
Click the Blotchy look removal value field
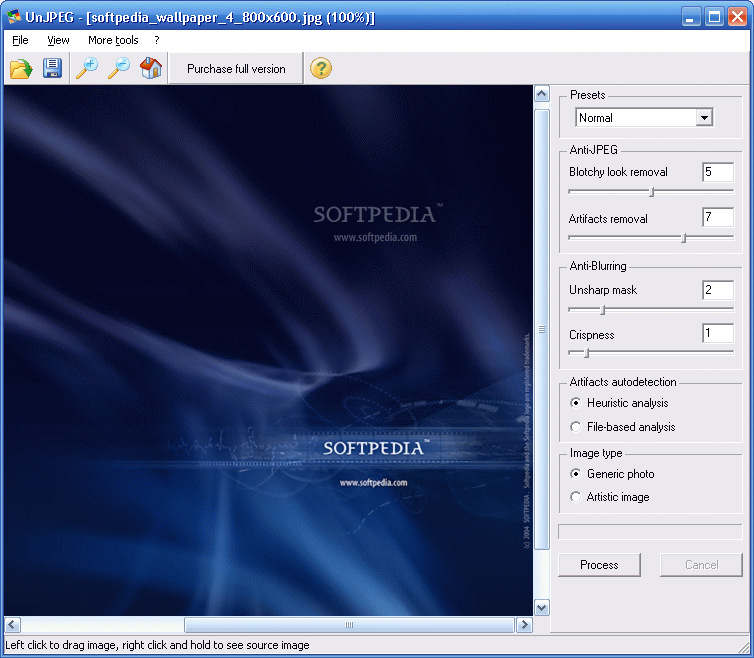(x=718, y=172)
